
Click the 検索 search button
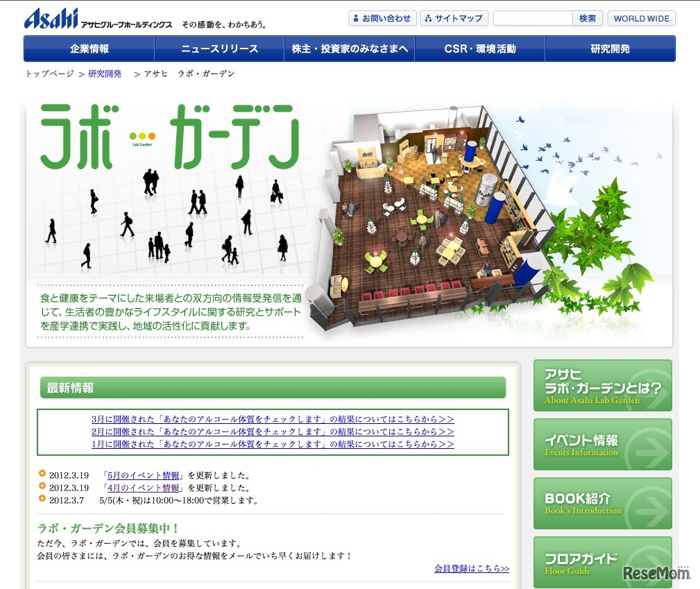[x=588, y=18]
